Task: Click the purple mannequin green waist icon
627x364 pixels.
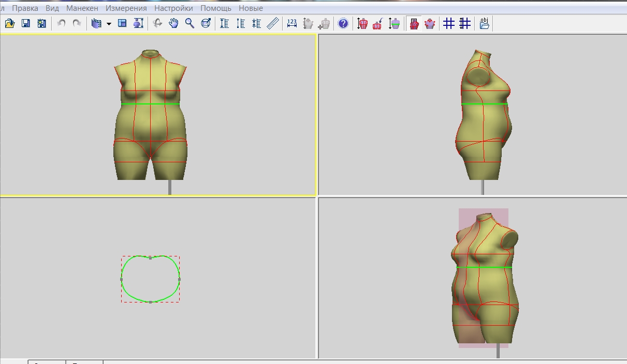Action: (x=394, y=23)
